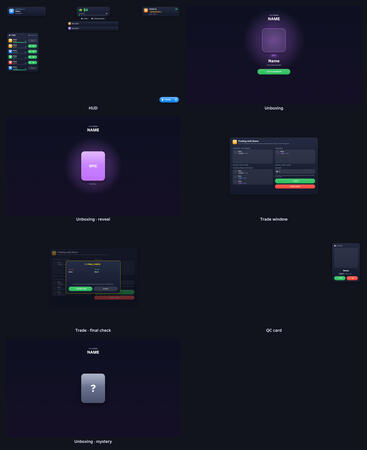This screenshot has width=367, height=450.
Task: Click the green button in the Unboxing frame
Action: pyautogui.click(x=274, y=71)
